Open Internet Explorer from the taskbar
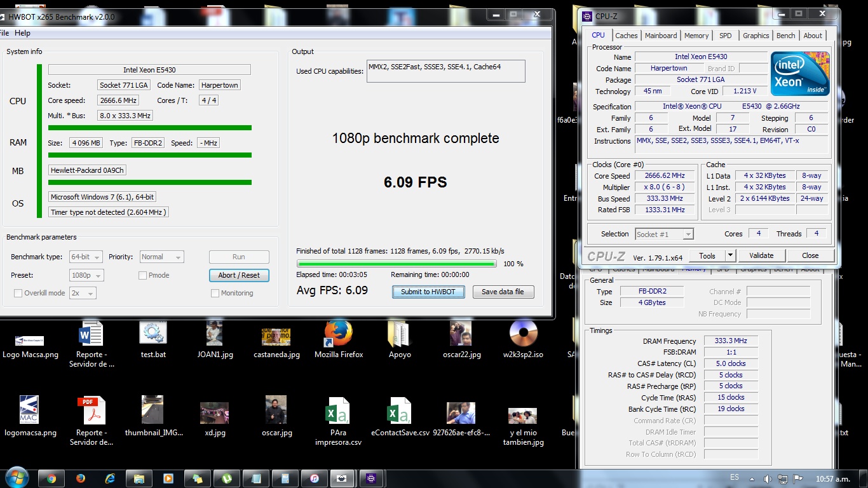Screen dimensions: 868x488 [110, 478]
